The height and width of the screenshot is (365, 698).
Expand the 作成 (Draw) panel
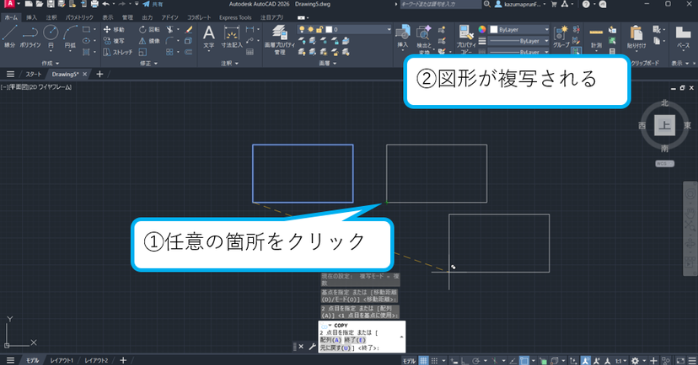click(x=50, y=63)
